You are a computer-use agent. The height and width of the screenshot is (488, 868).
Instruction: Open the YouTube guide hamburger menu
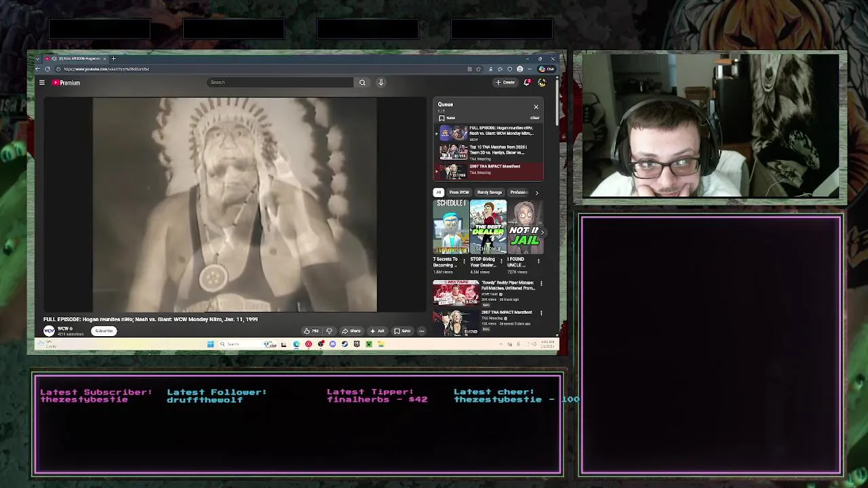coord(42,83)
